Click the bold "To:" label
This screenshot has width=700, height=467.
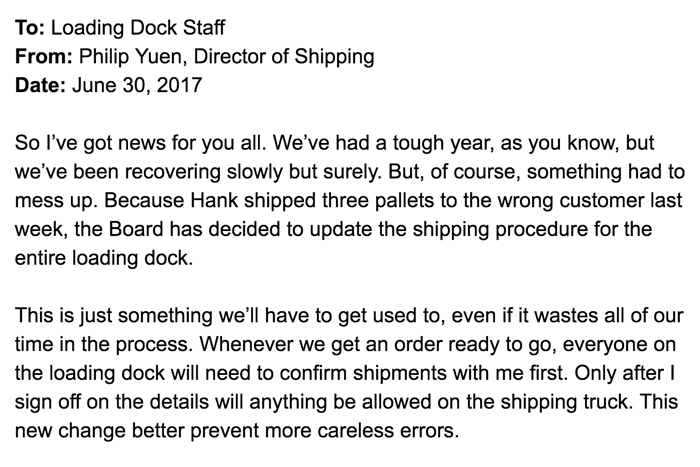[x=30, y=29]
